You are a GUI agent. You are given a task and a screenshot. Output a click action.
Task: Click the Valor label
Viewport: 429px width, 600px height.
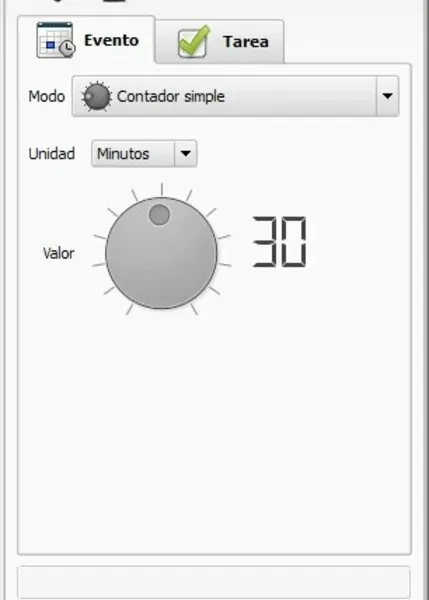59,253
